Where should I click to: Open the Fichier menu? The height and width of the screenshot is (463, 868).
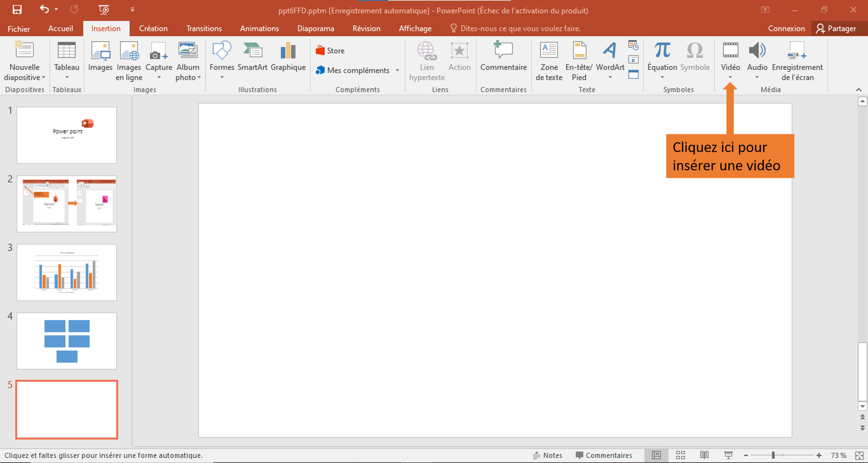(x=19, y=29)
